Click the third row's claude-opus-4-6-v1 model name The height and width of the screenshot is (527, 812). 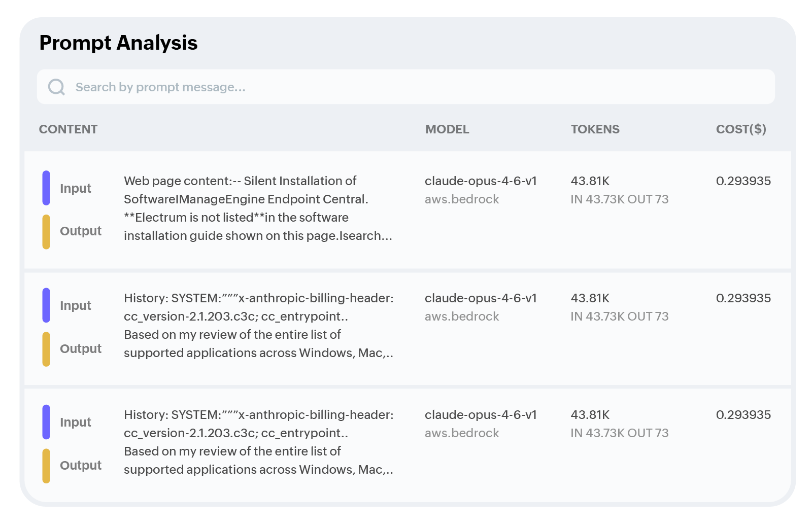[481, 415]
